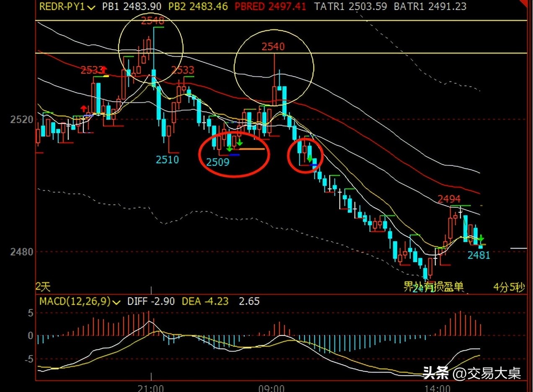533x392 pixels.
Task: Click the 2509 label in red ellipse
Action: coord(217,162)
